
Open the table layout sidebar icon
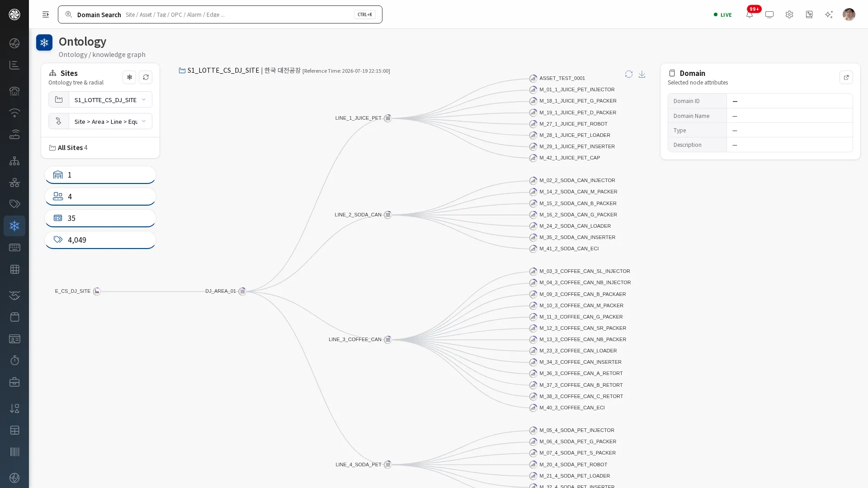click(x=14, y=430)
